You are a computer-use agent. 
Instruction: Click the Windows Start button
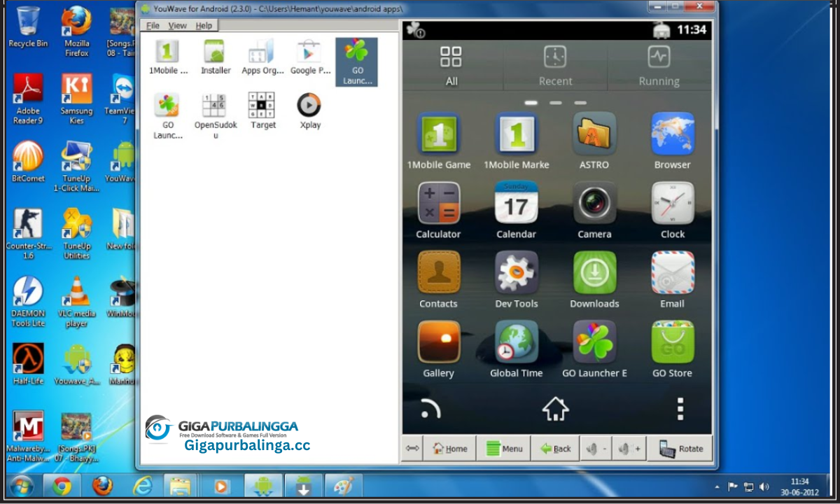[21, 486]
